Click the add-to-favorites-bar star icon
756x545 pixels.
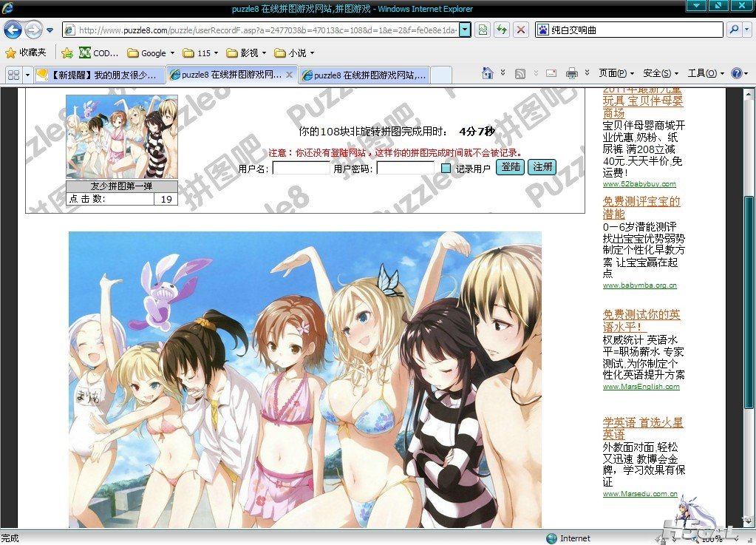click(67, 53)
